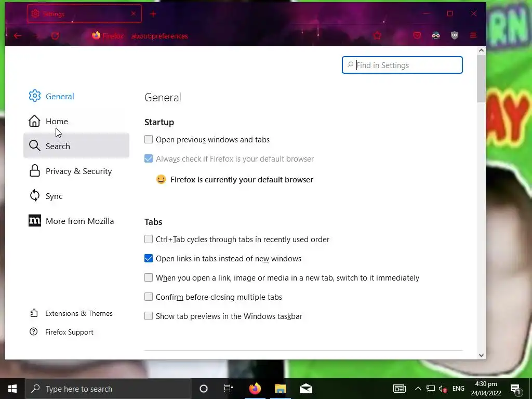
Task: Open the network status tray icon
Action: tap(431, 389)
